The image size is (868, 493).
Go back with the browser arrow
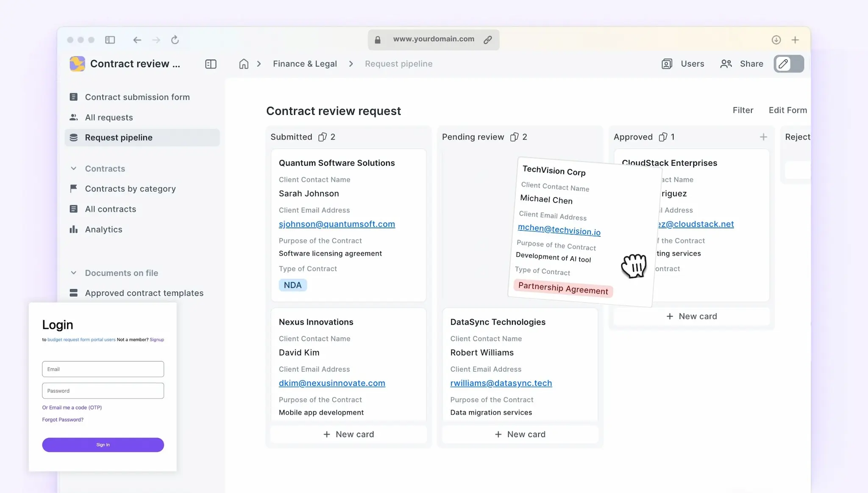137,40
